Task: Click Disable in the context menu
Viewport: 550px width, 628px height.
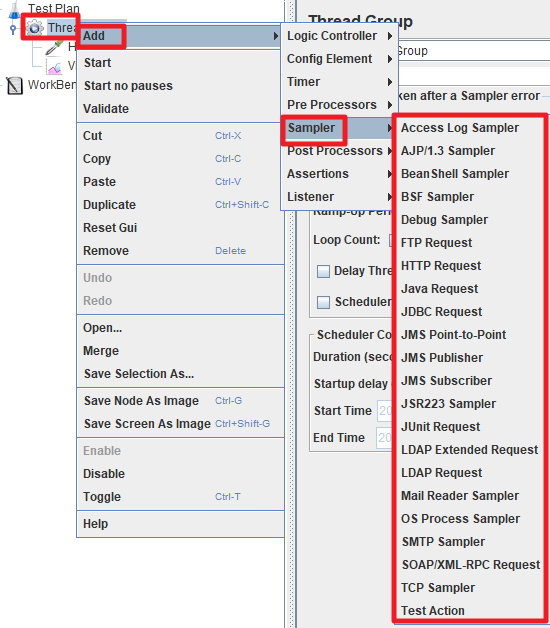Action: tap(180, 474)
